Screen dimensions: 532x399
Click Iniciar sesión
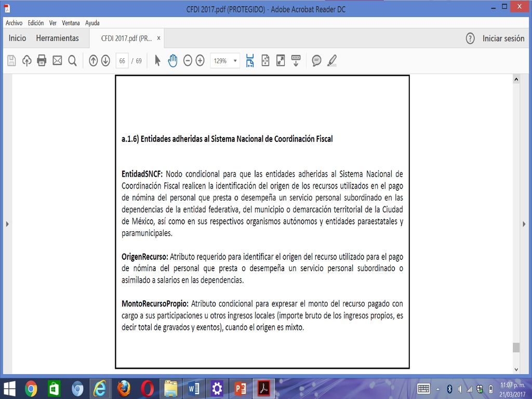click(x=503, y=38)
